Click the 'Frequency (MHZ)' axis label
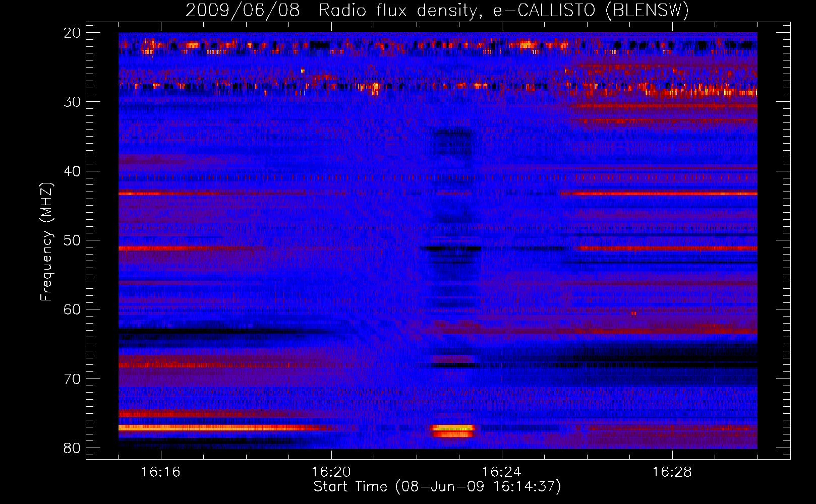Screen dimensions: 816x504 click(x=46, y=242)
